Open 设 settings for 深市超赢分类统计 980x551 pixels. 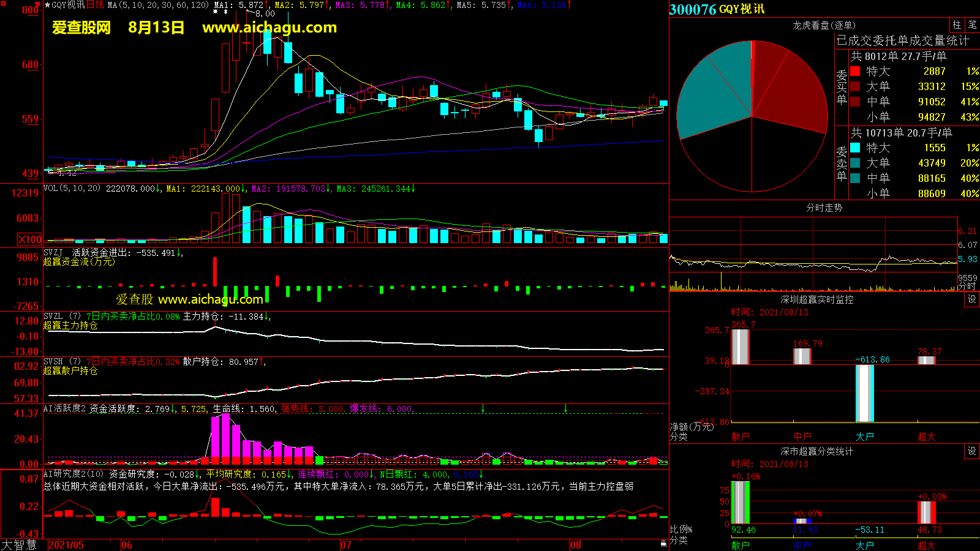(x=972, y=451)
